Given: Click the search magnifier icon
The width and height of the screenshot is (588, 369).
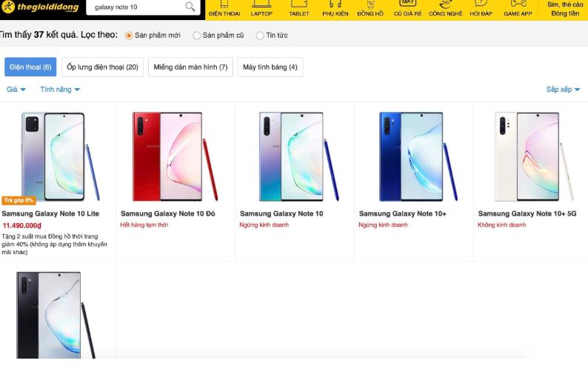Looking at the screenshot, I should 190,7.
